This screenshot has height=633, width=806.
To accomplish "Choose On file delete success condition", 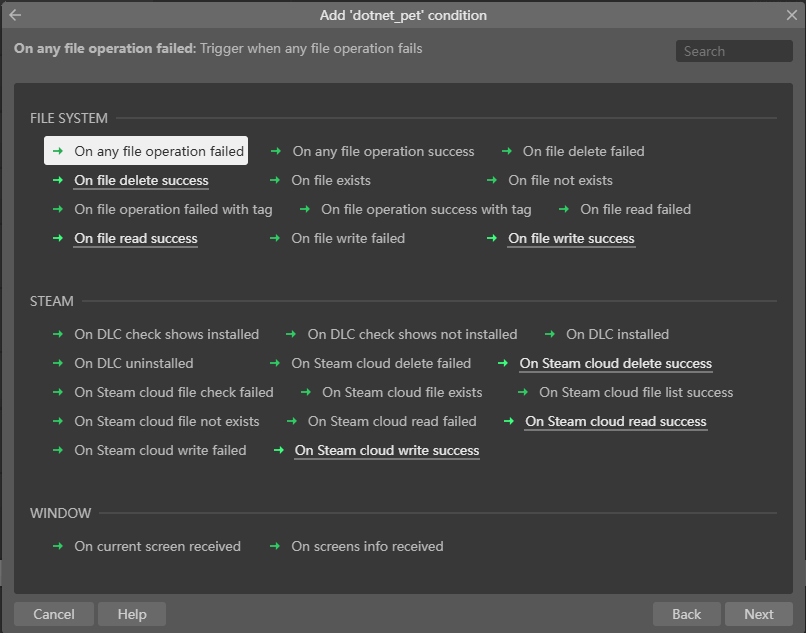I will click(x=141, y=180).
